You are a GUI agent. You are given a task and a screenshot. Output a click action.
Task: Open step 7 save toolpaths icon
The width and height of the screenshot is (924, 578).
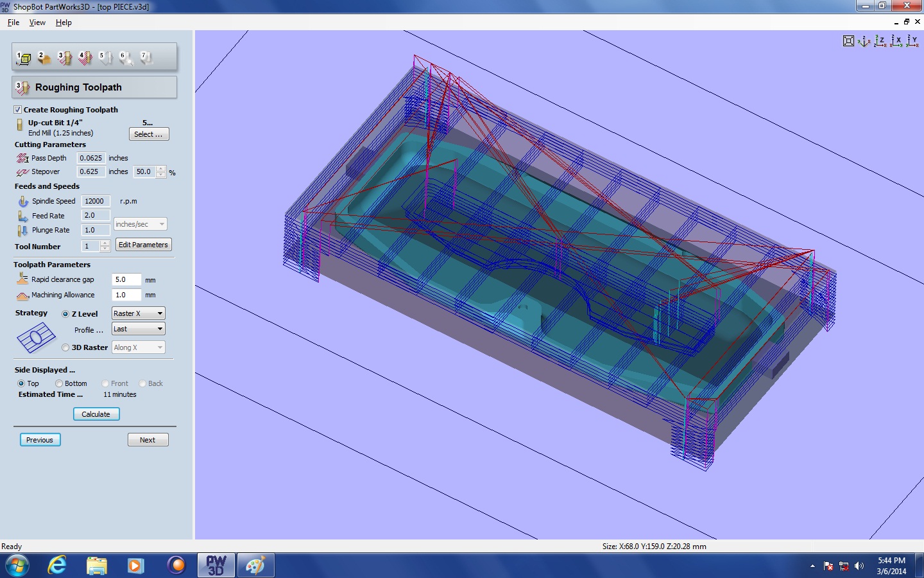(147, 58)
